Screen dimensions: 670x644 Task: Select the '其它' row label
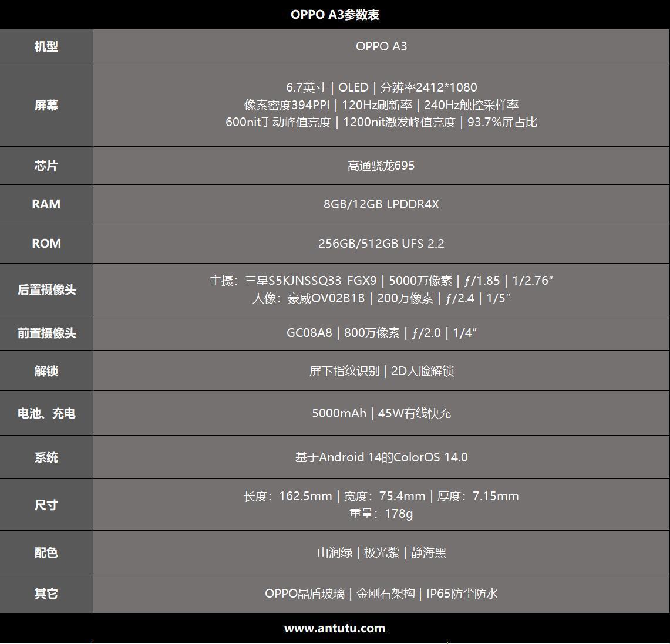pos(46,594)
